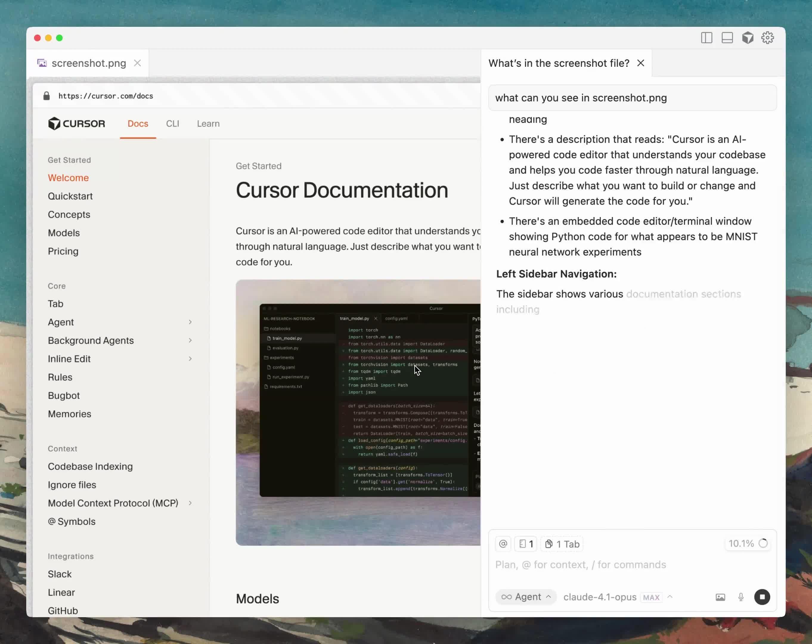Click the Cursor cube icon in title bar
Viewport: 812px width, 644px height.
pyautogui.click(x=748, y=38)
